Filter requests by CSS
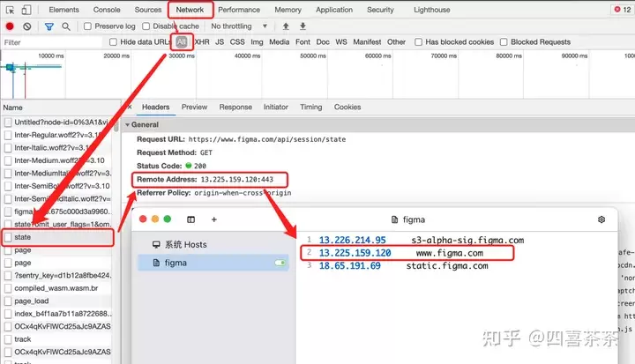Viewport: 635px width, 364px height. click(237, 42)
